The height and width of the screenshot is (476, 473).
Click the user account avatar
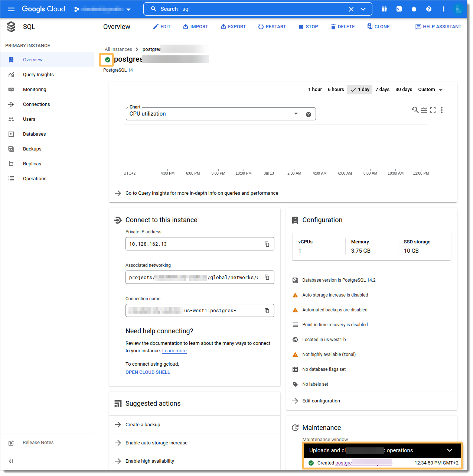[459, 9]
